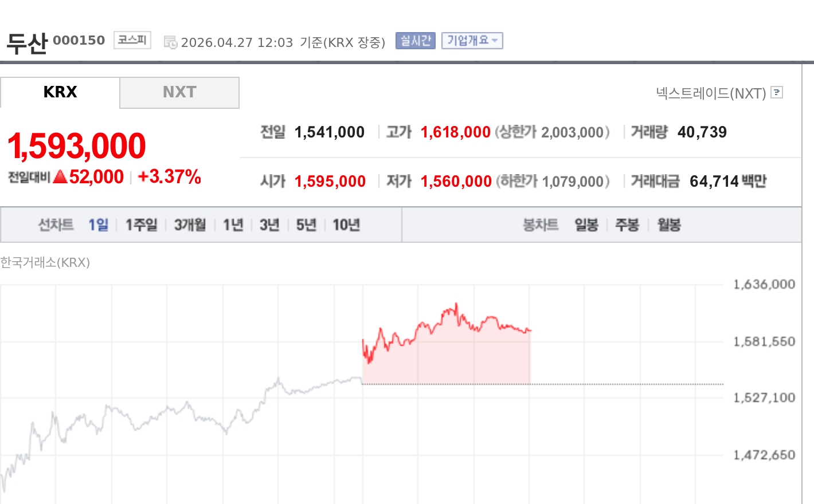The width and height of the screenshot is (814, 504).
Task: Switch to the NXT tab
Action: pos(179,92)
